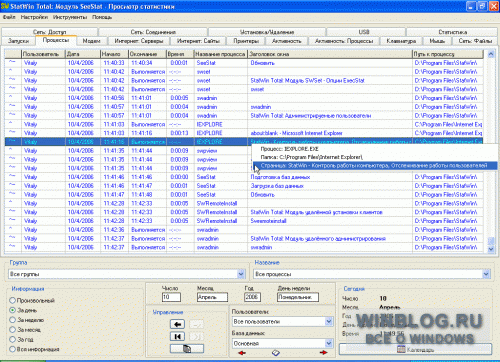Open the Активность: Процессы tab
This screenshot has height=362, width=500.
pyautogui.click(x=344, y=41)
